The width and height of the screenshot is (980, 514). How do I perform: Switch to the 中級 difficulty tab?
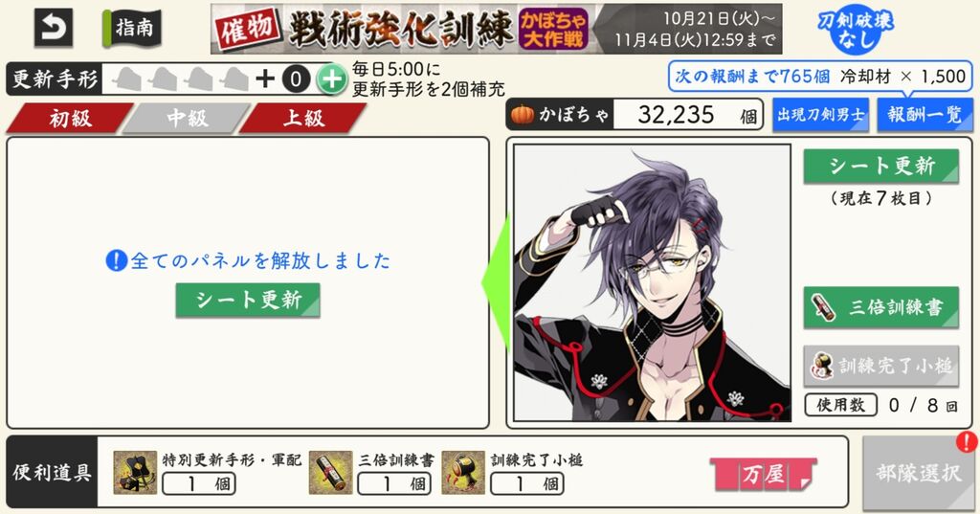[187, 118]
